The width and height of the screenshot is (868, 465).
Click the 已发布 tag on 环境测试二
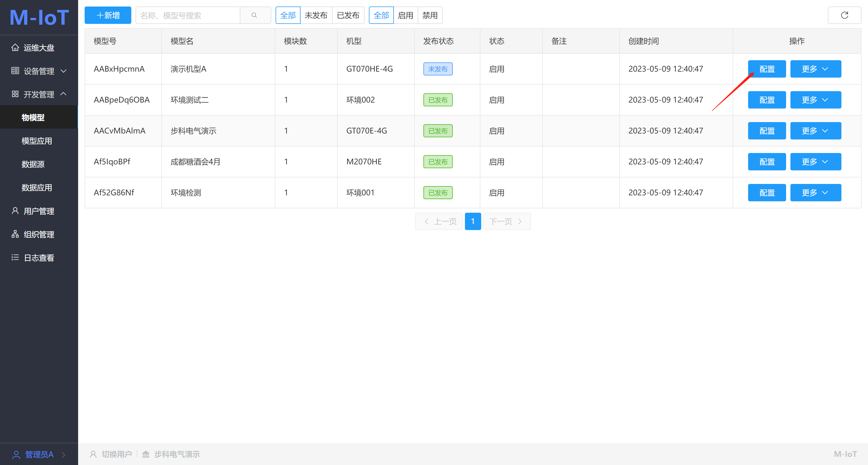[x=438, y=100]
